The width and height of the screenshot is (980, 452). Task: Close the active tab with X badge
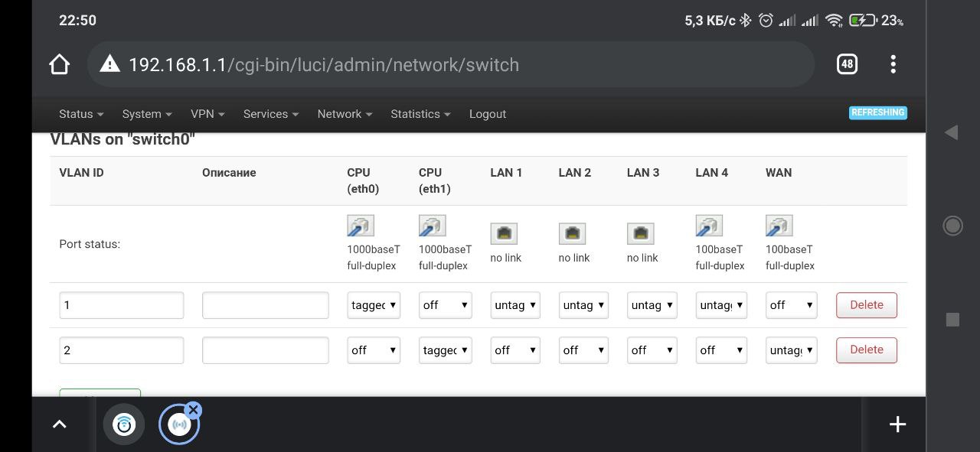[x=194, y=410]
